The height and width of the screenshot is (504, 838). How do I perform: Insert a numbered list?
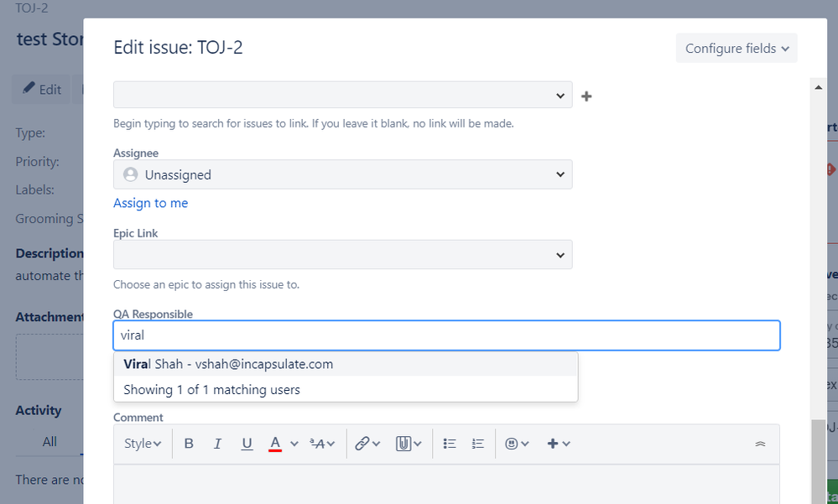pyautogui.click(x=478, y=444)
